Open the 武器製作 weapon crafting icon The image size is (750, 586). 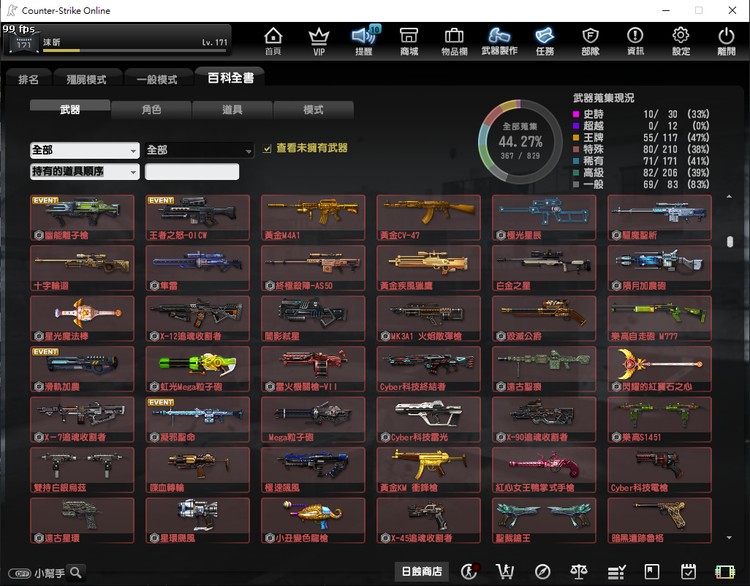coord(499,41)
